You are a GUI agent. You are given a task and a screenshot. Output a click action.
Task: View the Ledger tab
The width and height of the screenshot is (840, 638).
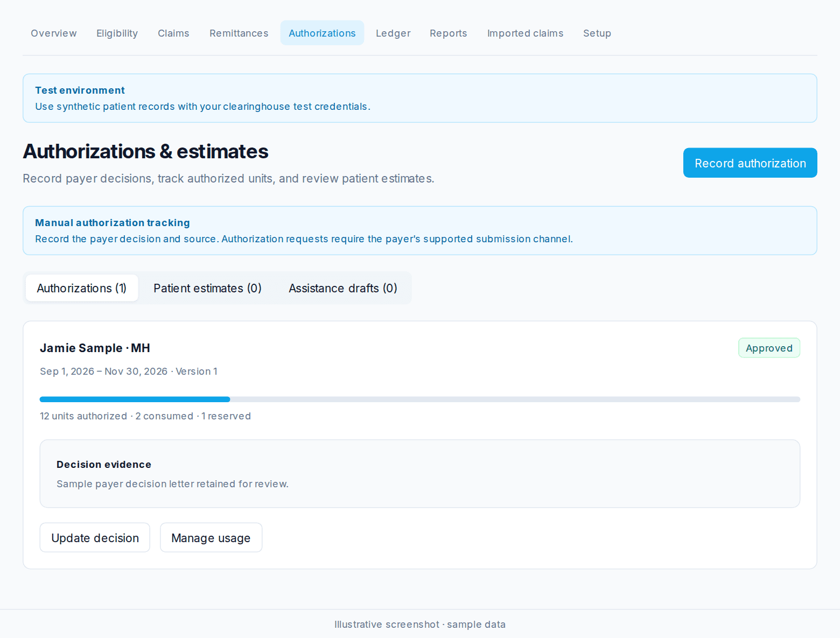click(393, 33)
